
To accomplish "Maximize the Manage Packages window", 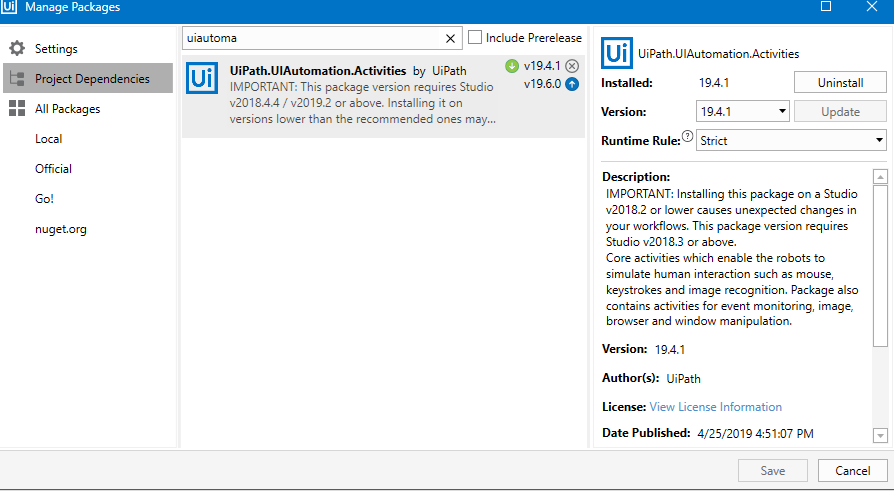I will [x=826, y=7].
